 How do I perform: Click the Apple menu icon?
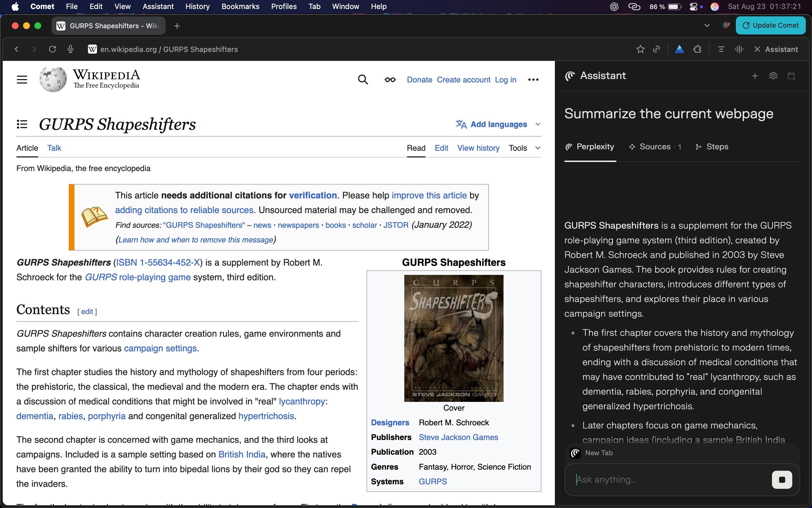[x=15, y=6]
